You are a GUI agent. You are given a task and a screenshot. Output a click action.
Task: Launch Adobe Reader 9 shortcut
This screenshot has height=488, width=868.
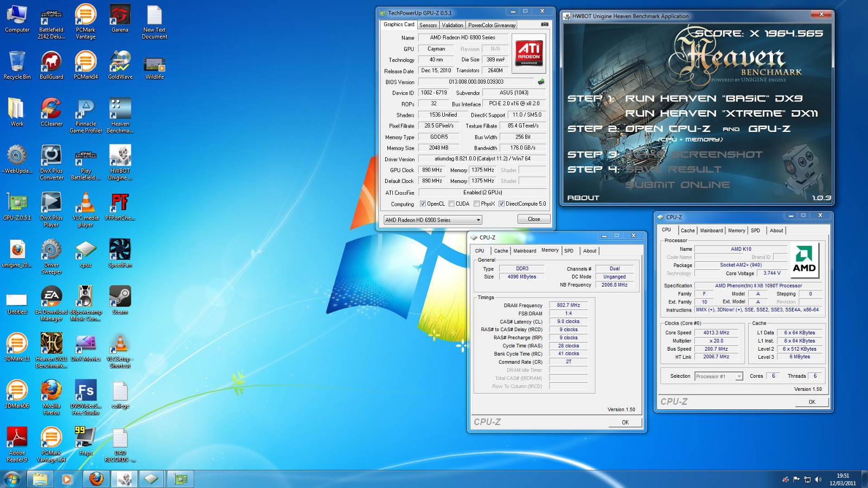[x=17, y=445]
